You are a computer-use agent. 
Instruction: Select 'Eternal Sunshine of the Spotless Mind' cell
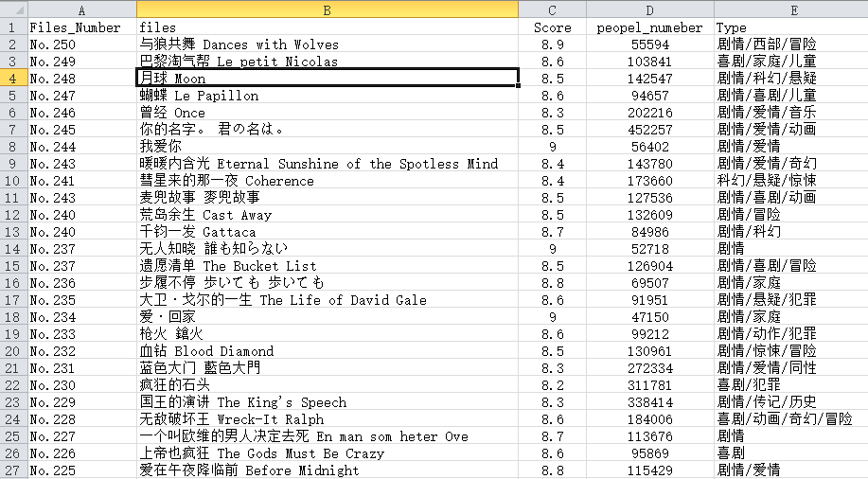tap(328, 164)
